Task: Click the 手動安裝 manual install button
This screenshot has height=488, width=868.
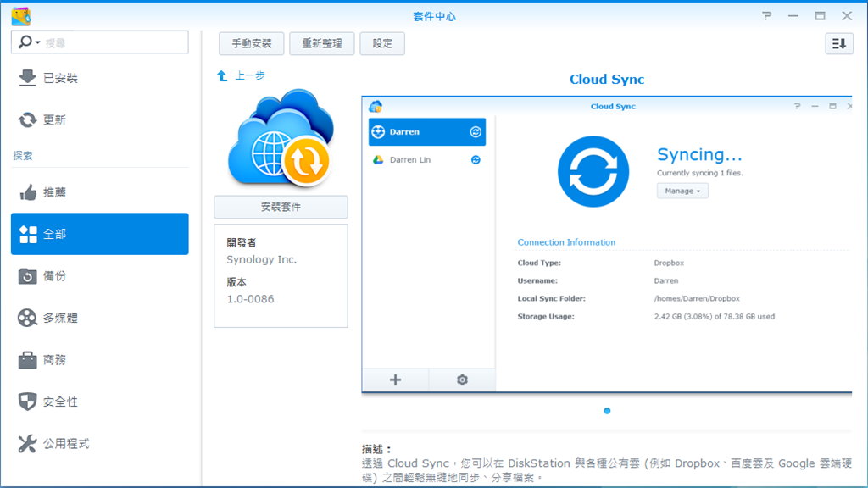Action: 251,43
